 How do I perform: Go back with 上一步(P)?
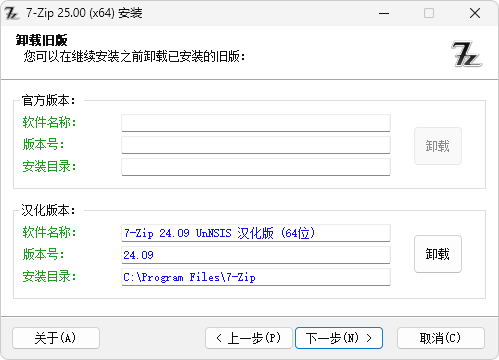pos(249,338)
